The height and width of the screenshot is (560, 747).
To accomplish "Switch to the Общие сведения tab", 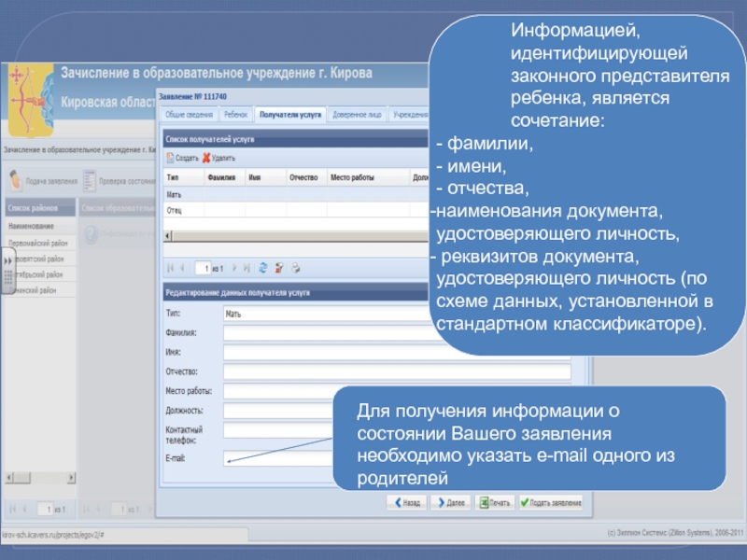I will 189,115.
